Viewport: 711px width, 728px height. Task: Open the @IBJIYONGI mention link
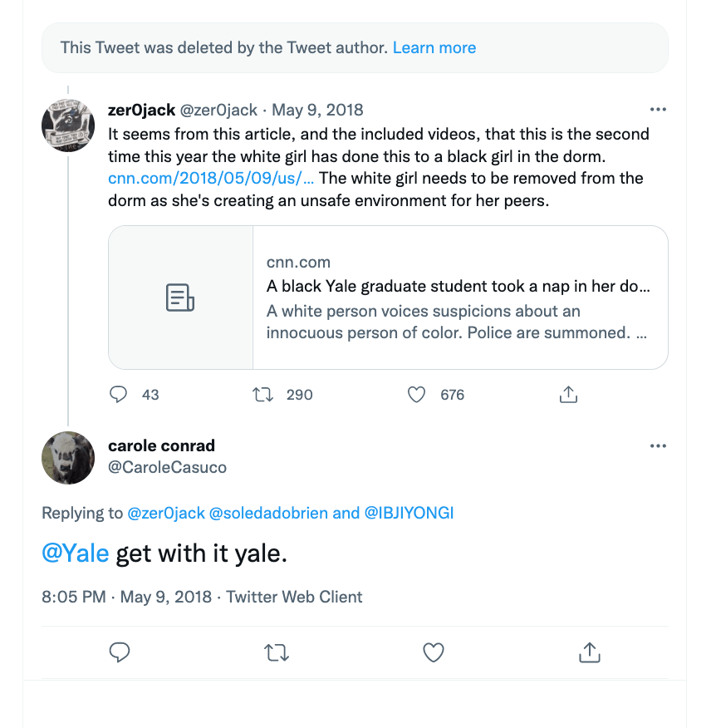[409, 513]
